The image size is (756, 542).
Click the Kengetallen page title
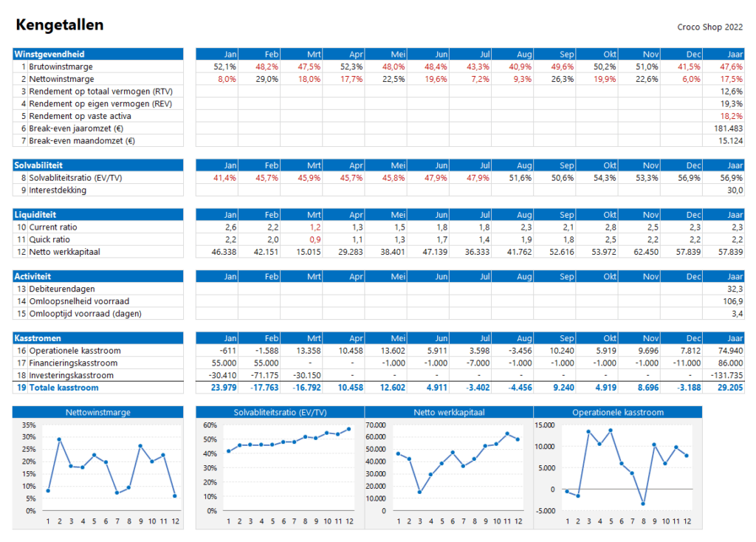[x=59, y=25]
